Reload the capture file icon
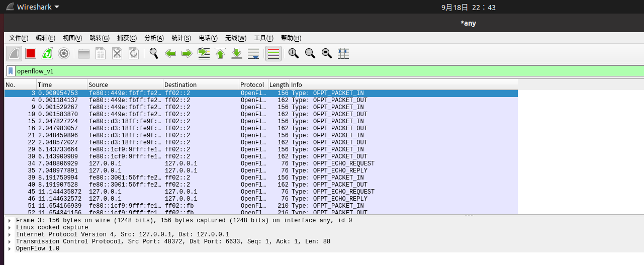Viewport: 644px width, 265px height. click(x=134, y=53)
